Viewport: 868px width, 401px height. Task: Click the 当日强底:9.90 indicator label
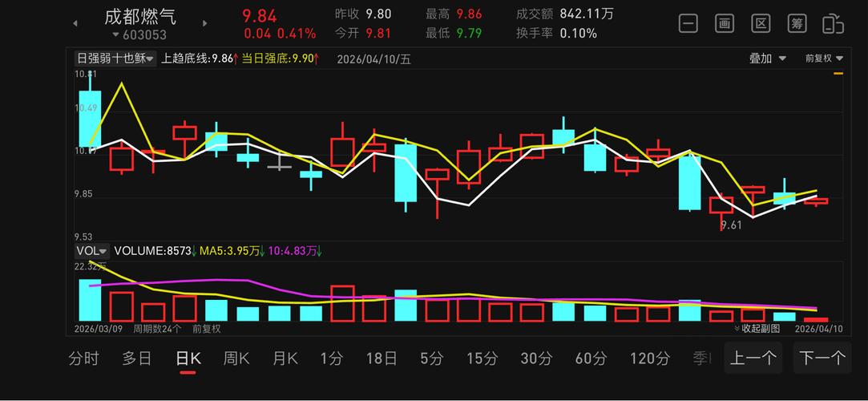pyautogui.click(x=281, y=59)
